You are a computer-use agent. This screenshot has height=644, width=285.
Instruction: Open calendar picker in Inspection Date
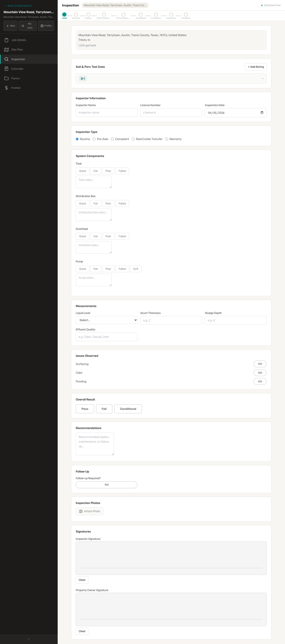(x=262, y=113)
